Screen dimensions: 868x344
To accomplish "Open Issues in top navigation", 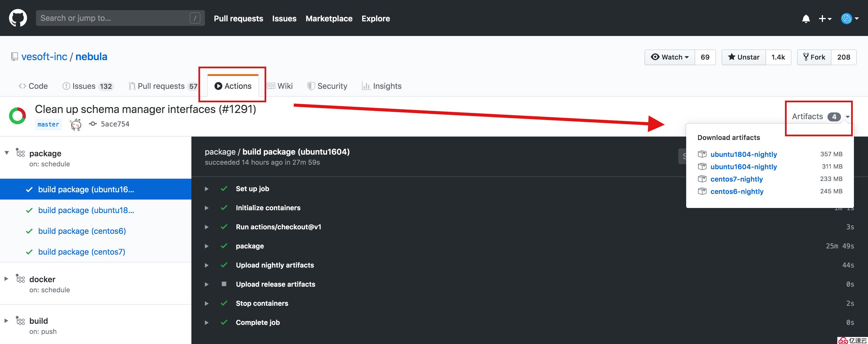I will pyautogui.click(x=284, y=19).
